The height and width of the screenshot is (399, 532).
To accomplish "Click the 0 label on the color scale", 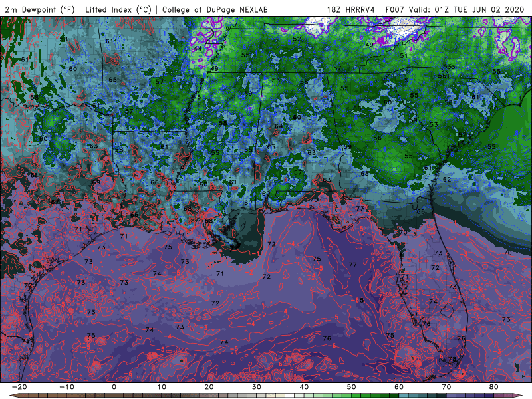I will click(x=114, y=387).
